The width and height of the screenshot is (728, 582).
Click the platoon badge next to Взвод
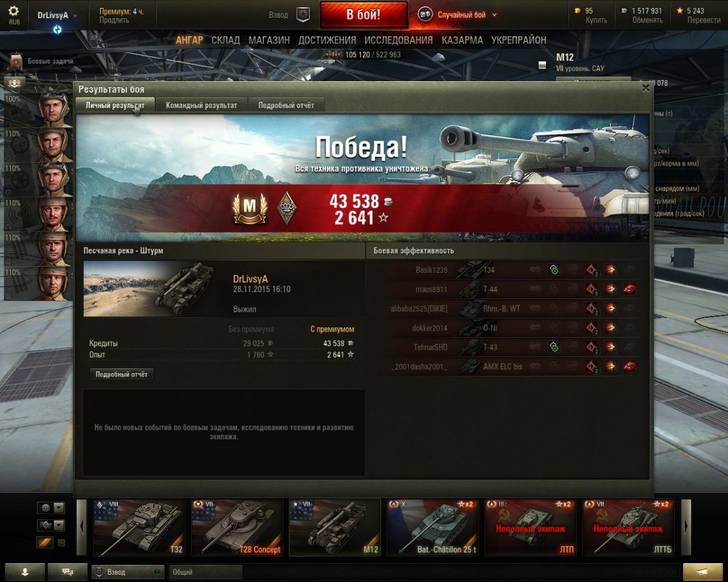(303, 15)
